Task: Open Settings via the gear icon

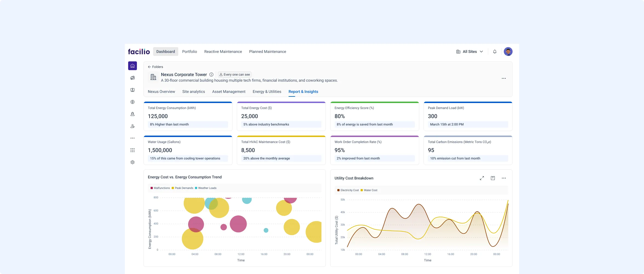Action: [133, 162]
